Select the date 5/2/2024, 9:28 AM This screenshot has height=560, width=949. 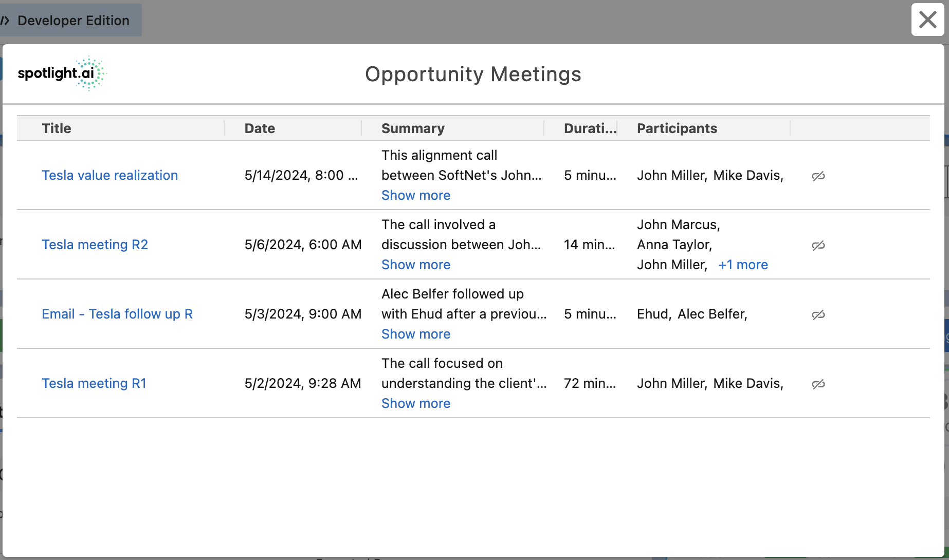pyautogui.click(x=303, y=383)
